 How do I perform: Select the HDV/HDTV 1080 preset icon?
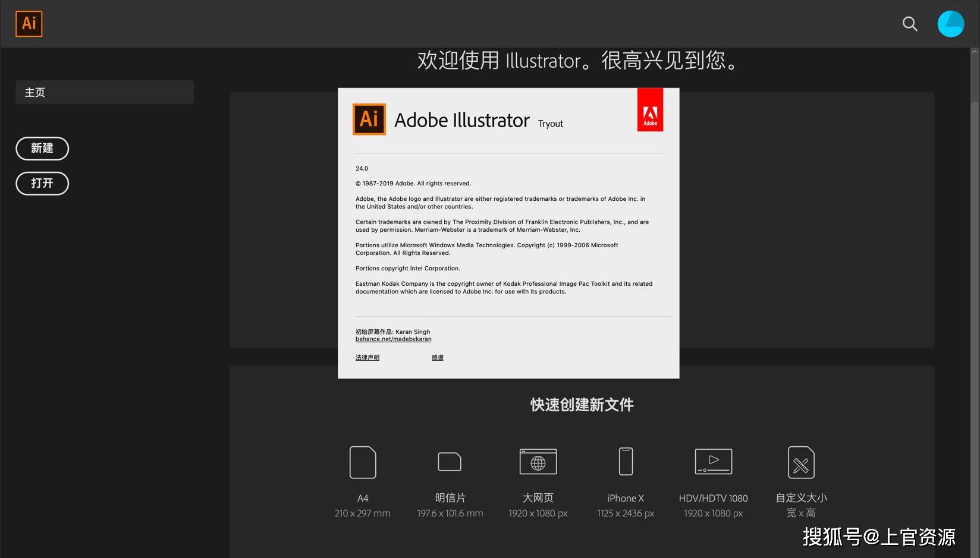point(713,462)
